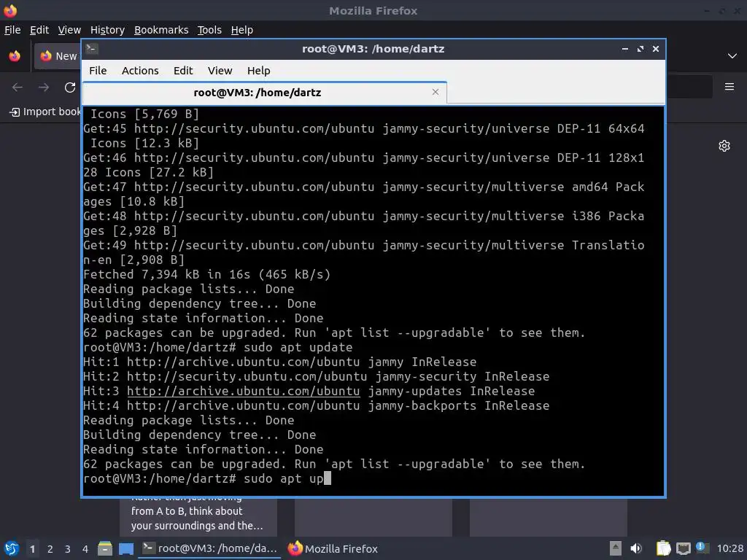Expand the Firefox list all tabs chevron
Screen dimensions: 747x560
coord(732,55)
